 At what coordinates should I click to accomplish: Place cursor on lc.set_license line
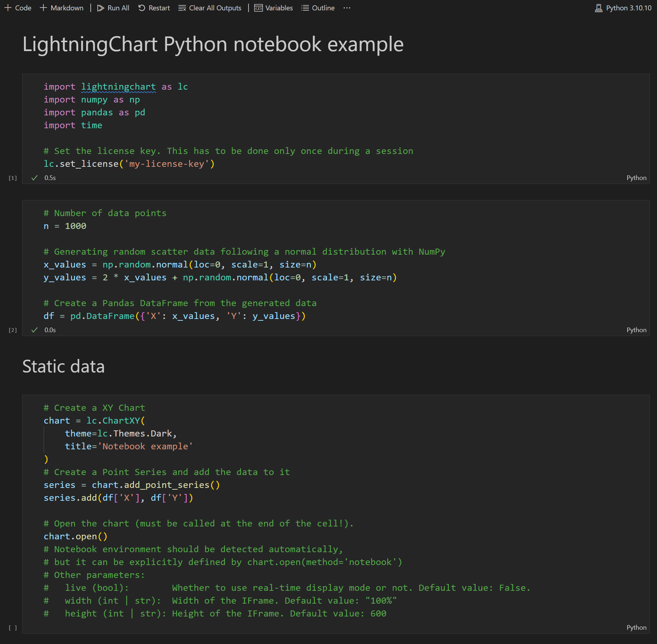pos(129,164)
